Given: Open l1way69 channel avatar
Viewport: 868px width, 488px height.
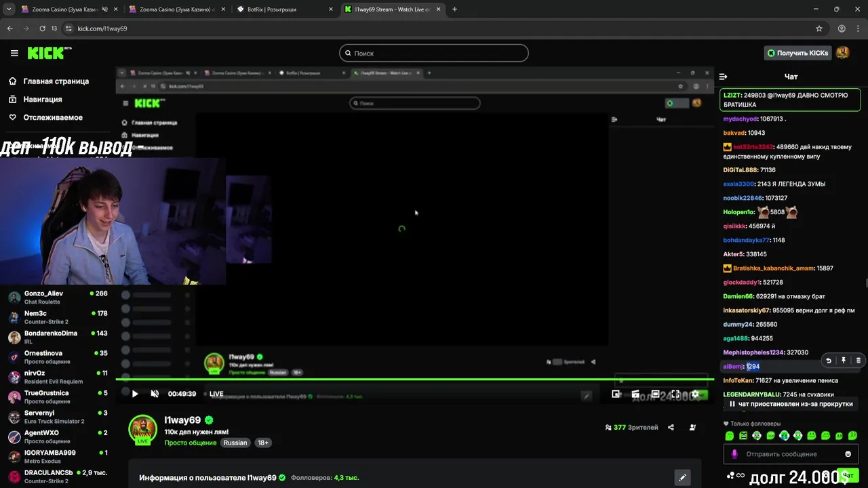Looking at the screenshot, I should (x=142, y=429).
